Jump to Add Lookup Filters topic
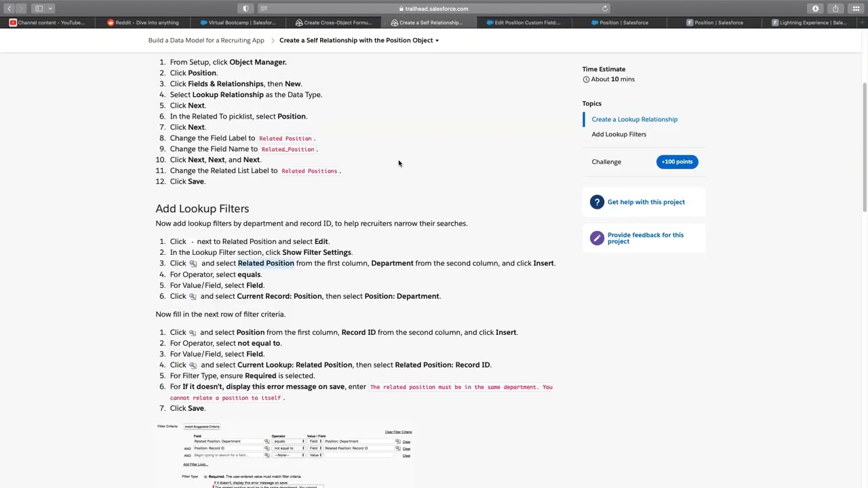The width and height of the screenshot is (868, 488). pos(618,134)
